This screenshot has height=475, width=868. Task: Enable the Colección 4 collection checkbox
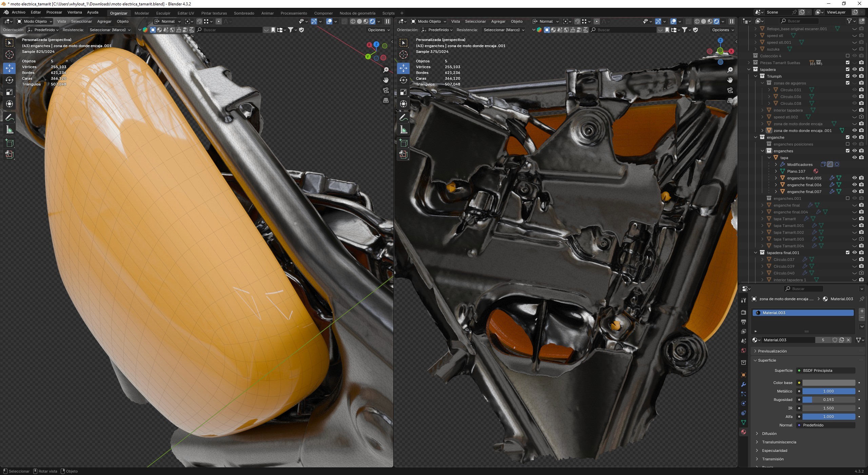(848, 56)
